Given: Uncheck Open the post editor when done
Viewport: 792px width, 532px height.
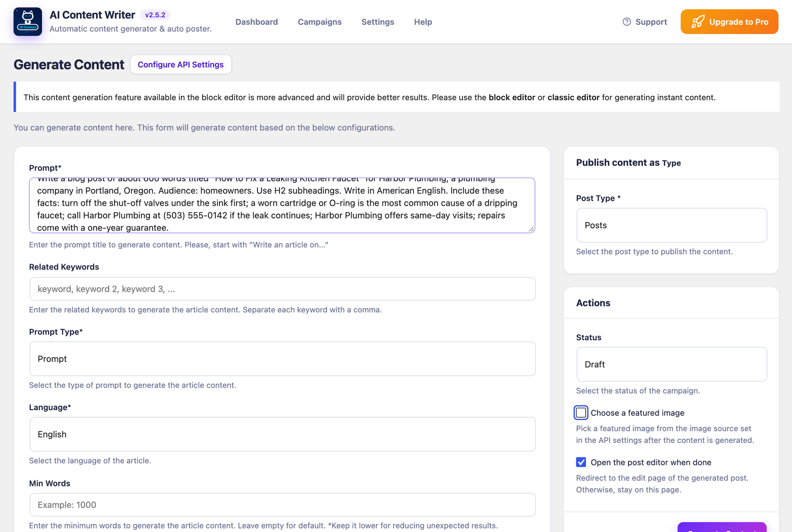Looking at the screenshot, I should tap(581, 462).
